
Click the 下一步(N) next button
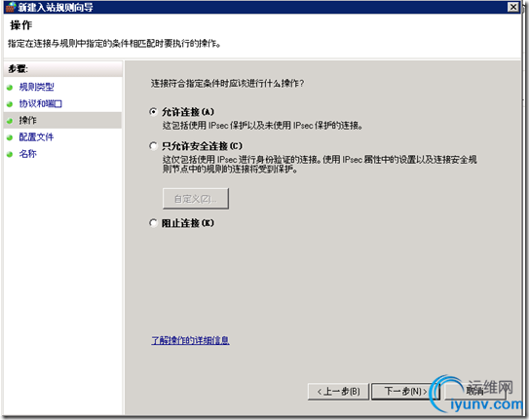[405, 392]
